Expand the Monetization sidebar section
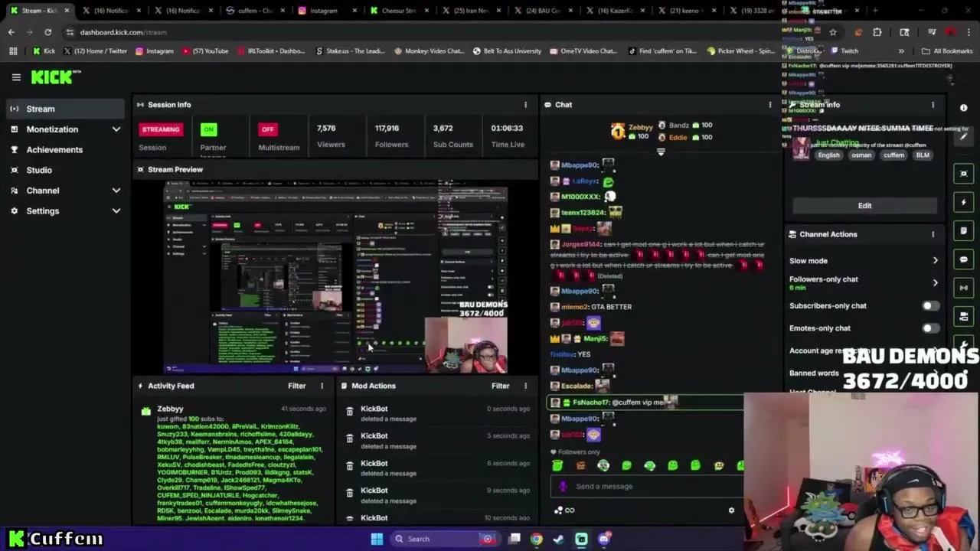The image size is (980, 551). pyautogui.click(x=116, y=129)
